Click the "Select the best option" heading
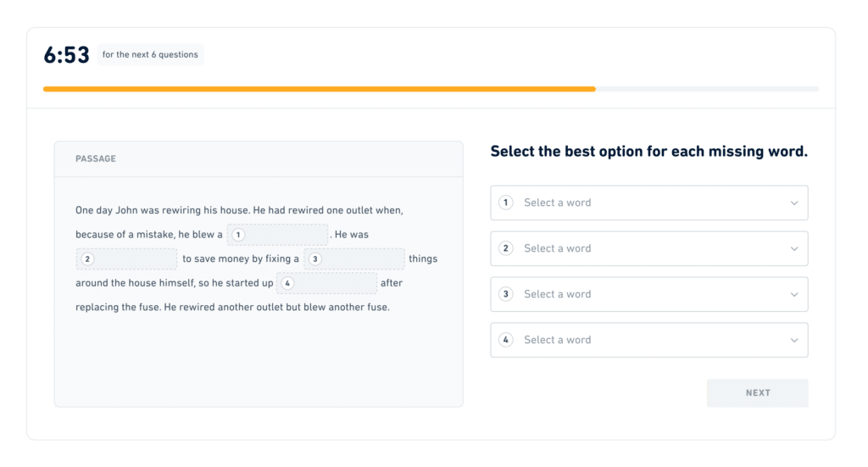The image size is (868, 467). pos(648,152)
